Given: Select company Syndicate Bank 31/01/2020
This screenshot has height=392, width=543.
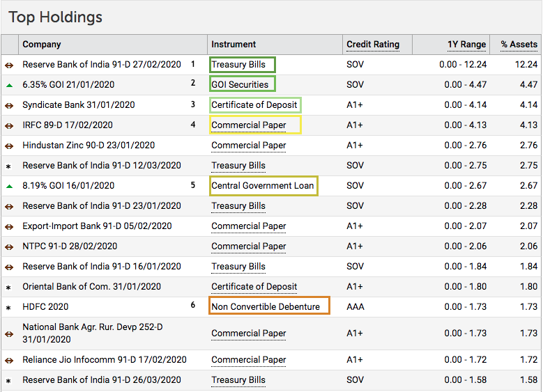Looking at the screenshot, I should pos(79,105).
